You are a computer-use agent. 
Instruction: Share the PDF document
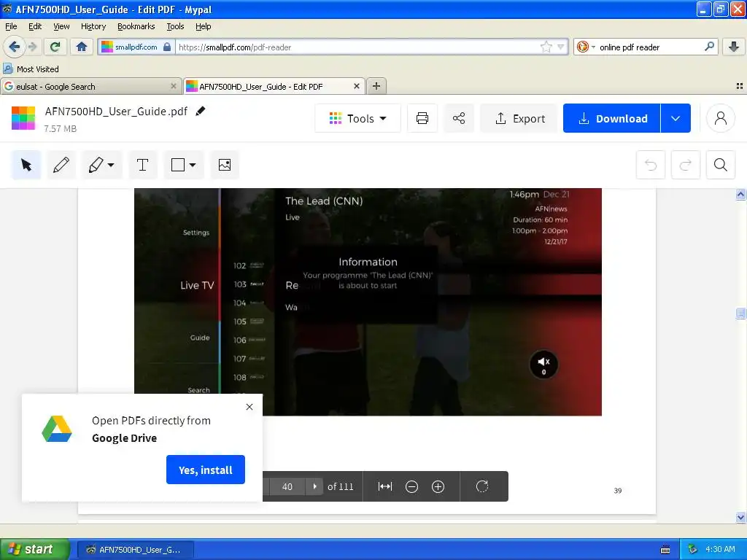pos(459,118)
